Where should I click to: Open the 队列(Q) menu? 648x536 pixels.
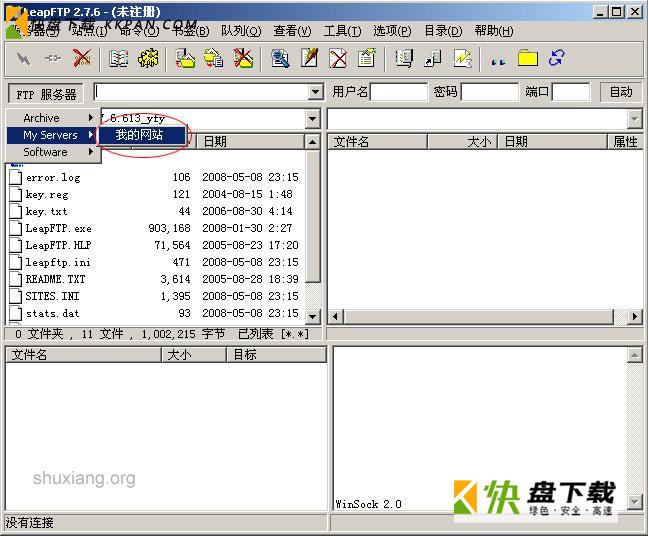(x=241, y=31)
